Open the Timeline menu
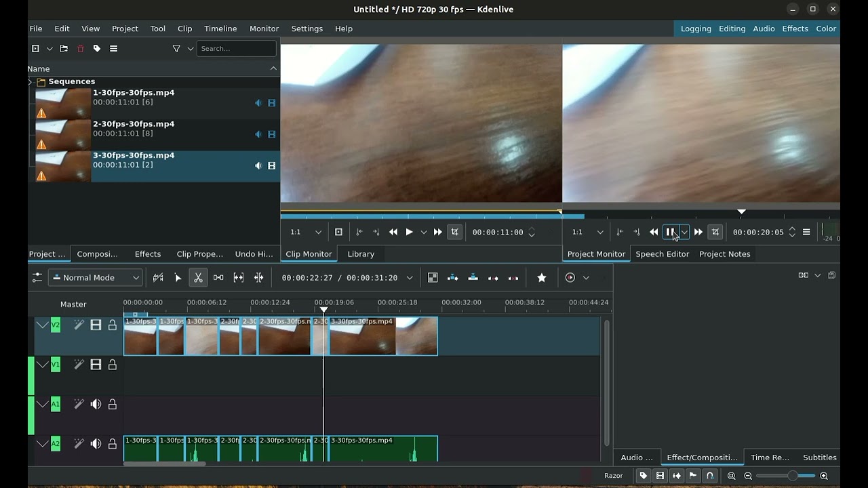The width and height of the screenshot is (868, 488). point(220,28)
